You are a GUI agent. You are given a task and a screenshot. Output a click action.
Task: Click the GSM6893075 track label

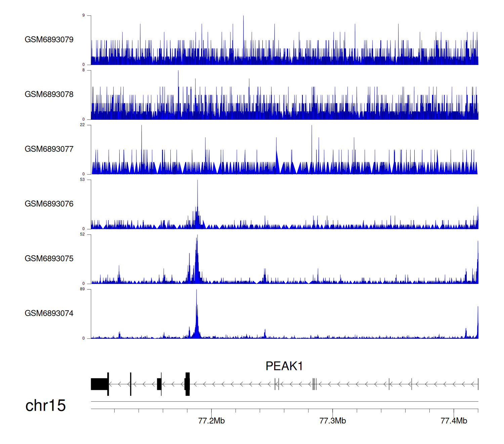pos(49,259)
